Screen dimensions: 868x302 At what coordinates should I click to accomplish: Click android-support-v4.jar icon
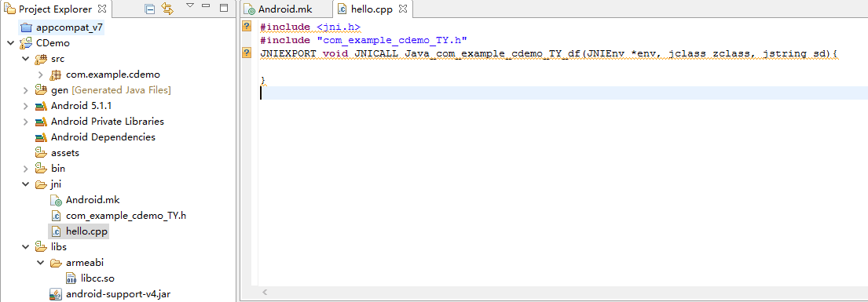click(x=56, y=293)
